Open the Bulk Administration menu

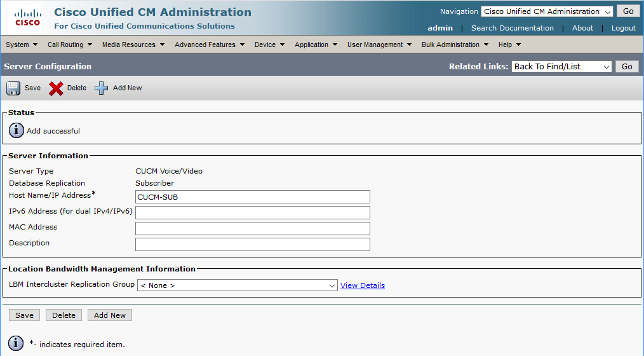point(455,44)
